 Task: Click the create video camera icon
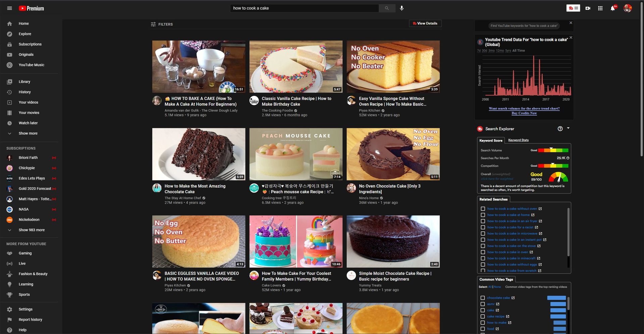click(588, 8)
